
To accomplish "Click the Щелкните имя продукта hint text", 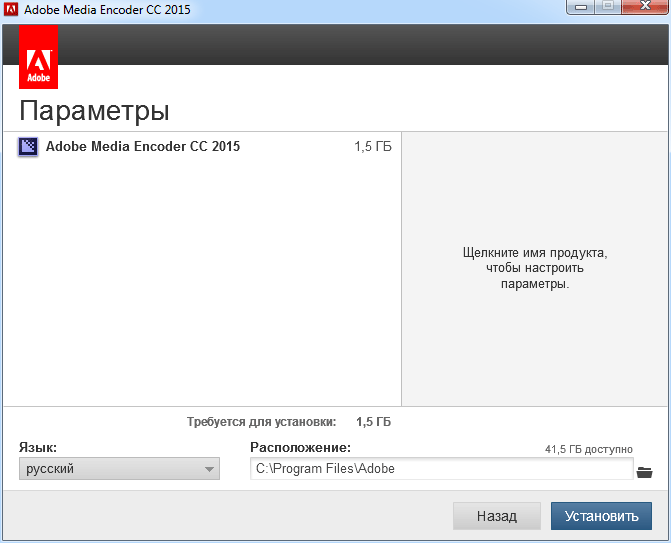I will [x=535, y=268].
